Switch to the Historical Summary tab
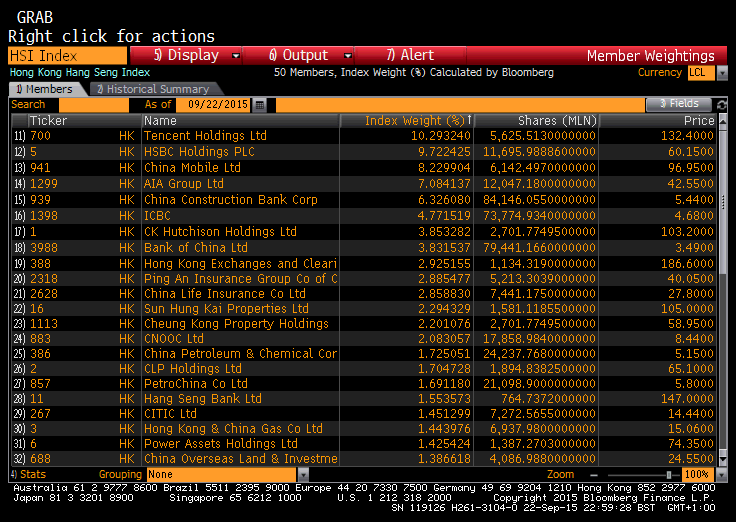736x522 pixels. coord(151,89)
